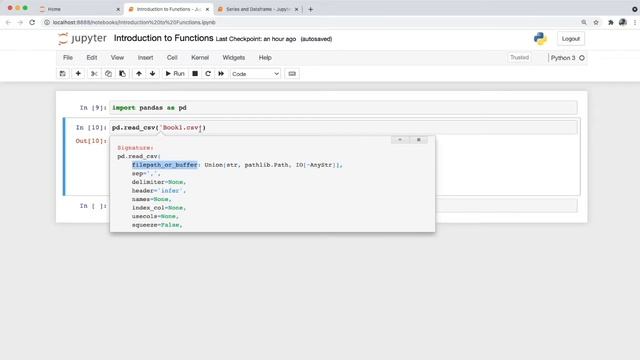
Task: Copy selected cells icon
Action: [x=108, y=73]
